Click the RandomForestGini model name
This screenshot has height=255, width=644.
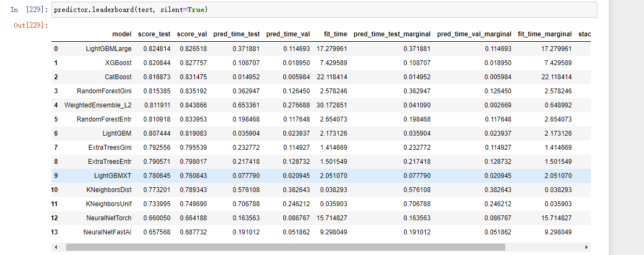coord(105,91)
